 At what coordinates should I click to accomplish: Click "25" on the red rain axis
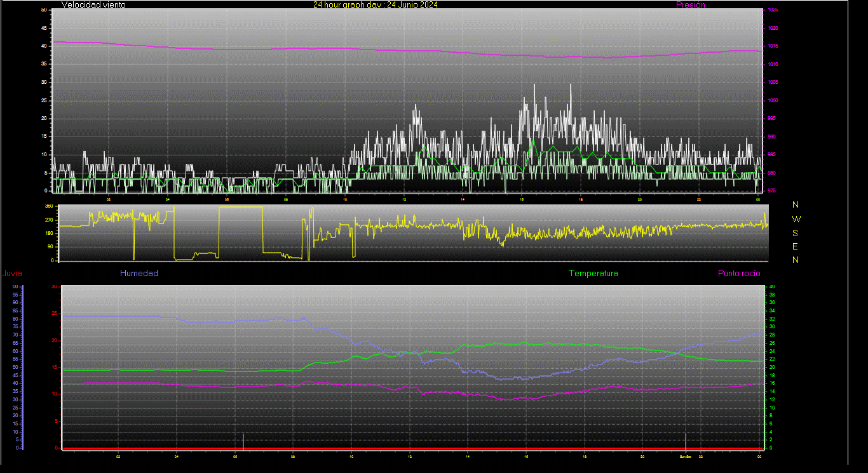(54, 314)
